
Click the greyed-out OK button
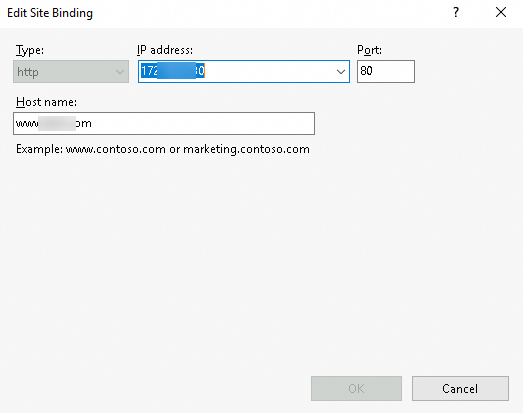[356, 389]
